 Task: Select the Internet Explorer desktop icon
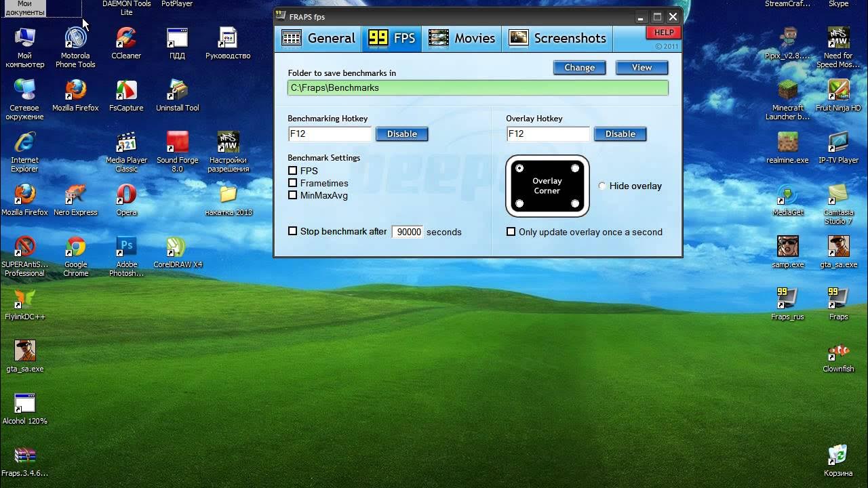[x=24, y=152]
